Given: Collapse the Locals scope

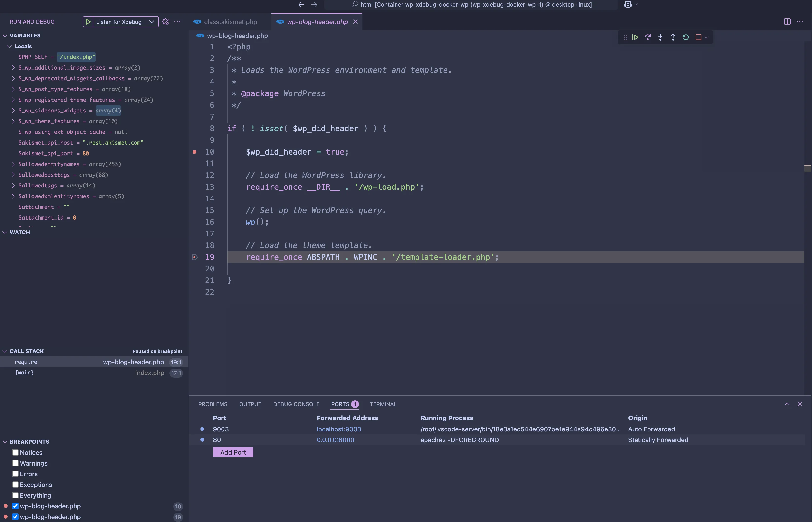Looking at the screenshot, I should 10,46.
